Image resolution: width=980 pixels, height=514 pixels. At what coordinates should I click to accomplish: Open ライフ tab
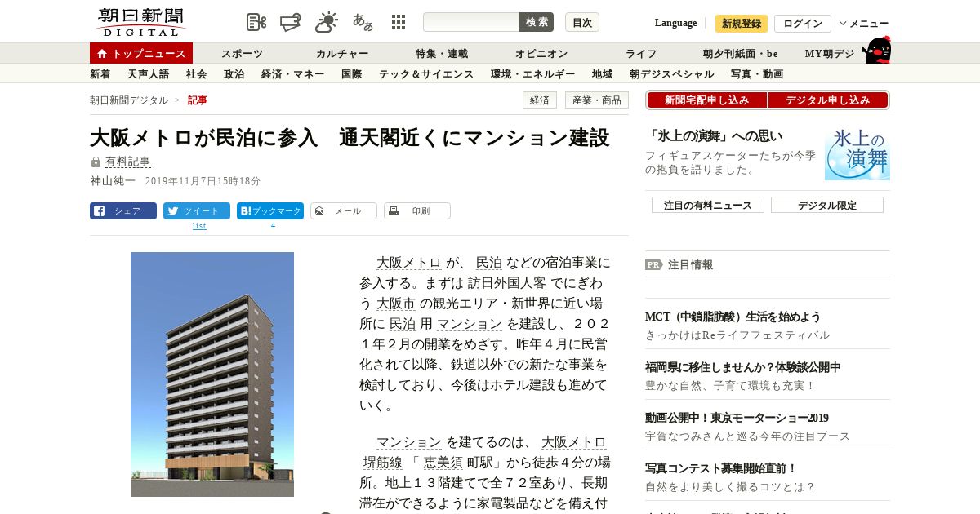click(x=641, y=54)
